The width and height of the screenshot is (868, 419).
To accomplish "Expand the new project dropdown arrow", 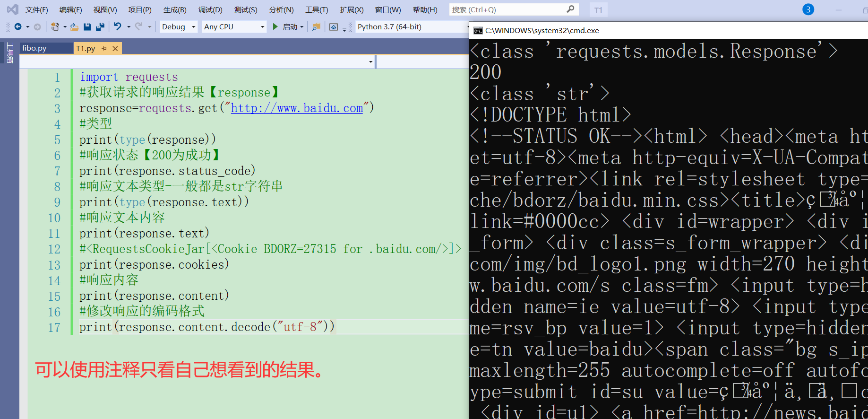I will pos(65,27).
